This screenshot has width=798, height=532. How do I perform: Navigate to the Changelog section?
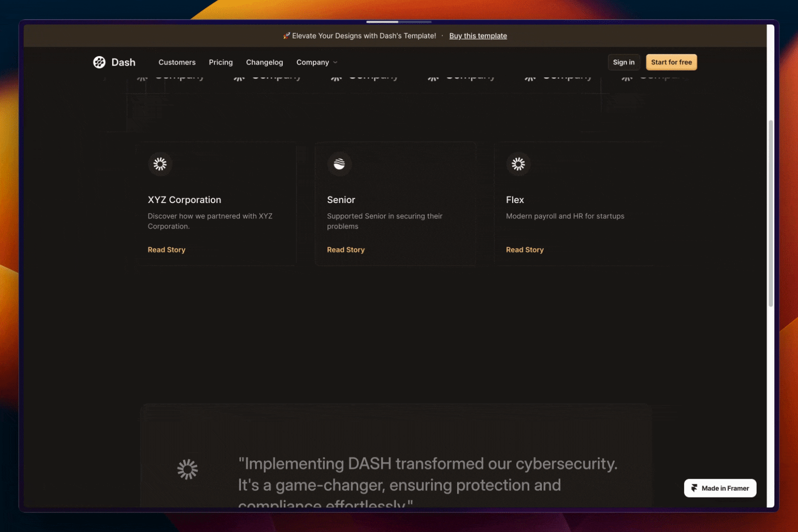265,62
